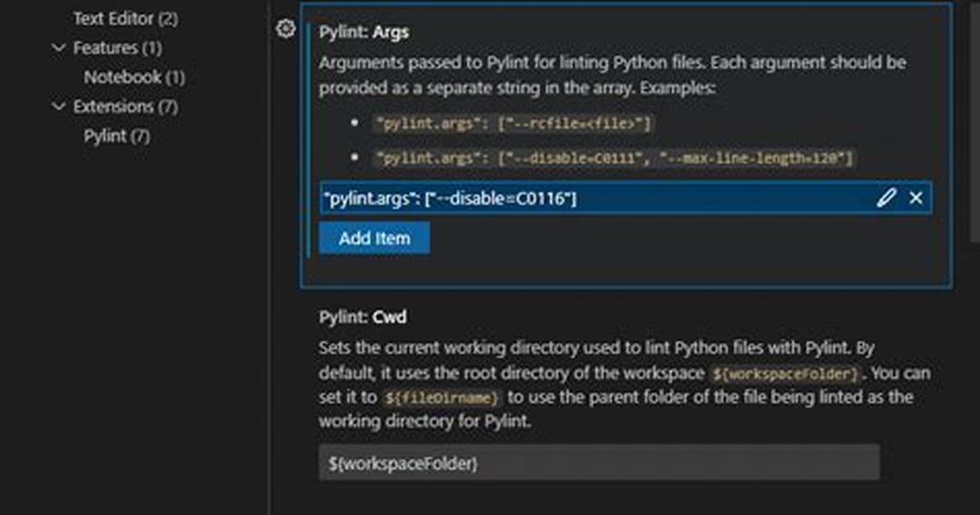The width and height of the screenshot is (980, 515).
Task: Click the settings scrollbar at right edge
Action: [x=975, y=122]
